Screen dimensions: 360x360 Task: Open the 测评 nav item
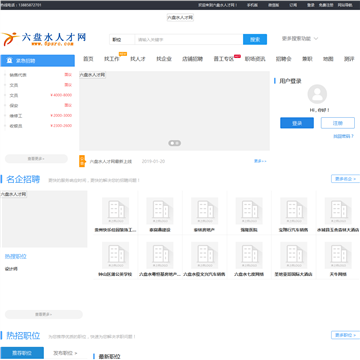click(349, 59)
